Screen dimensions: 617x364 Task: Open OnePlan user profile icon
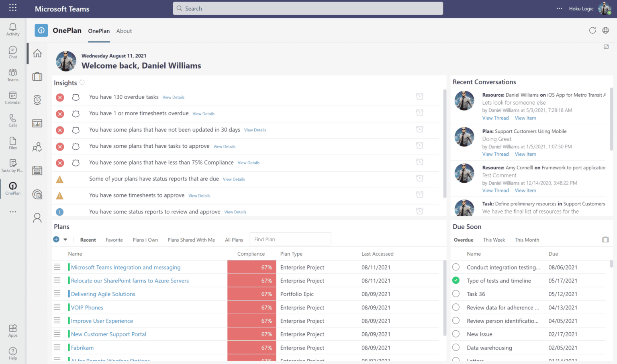tap(37, 218)
